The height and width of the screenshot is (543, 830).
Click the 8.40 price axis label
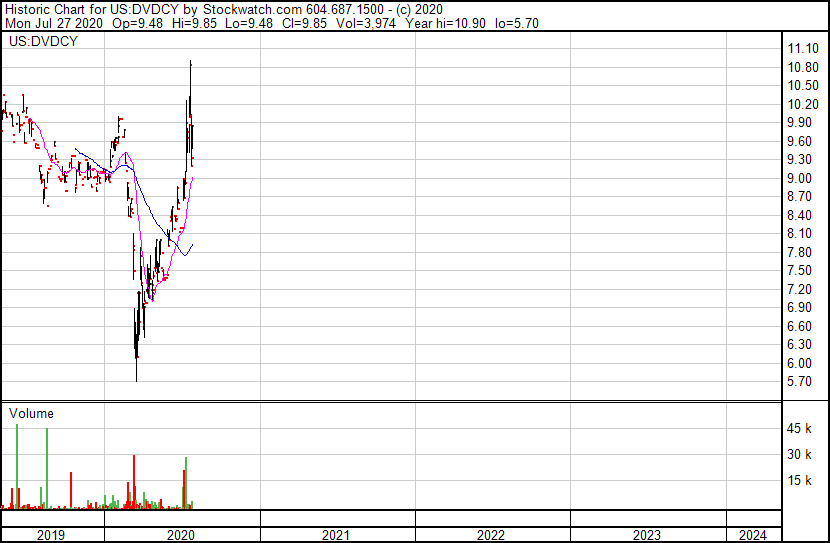coord(799,215)
